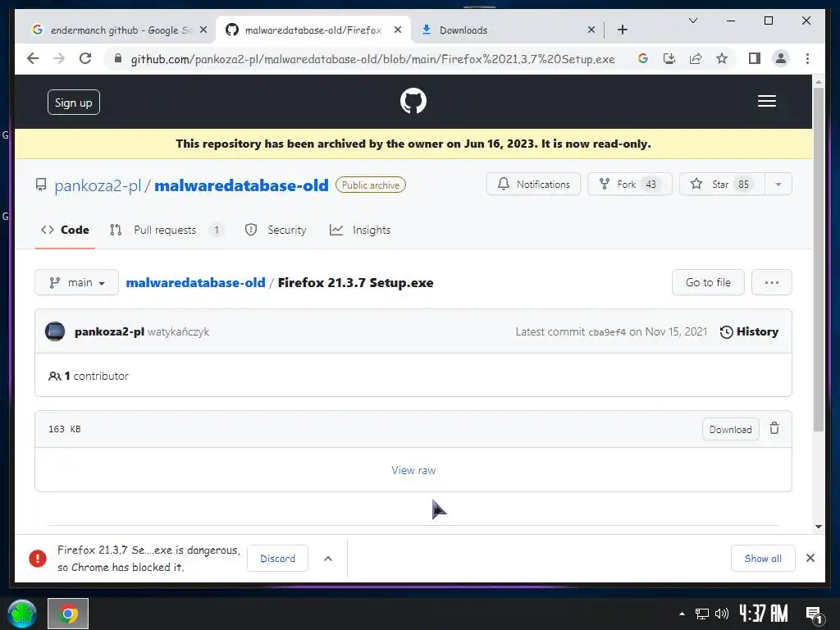Close the downloads bar
This screenshot has width=840, height=630.
pyautogui.click(x=810, y=558)
